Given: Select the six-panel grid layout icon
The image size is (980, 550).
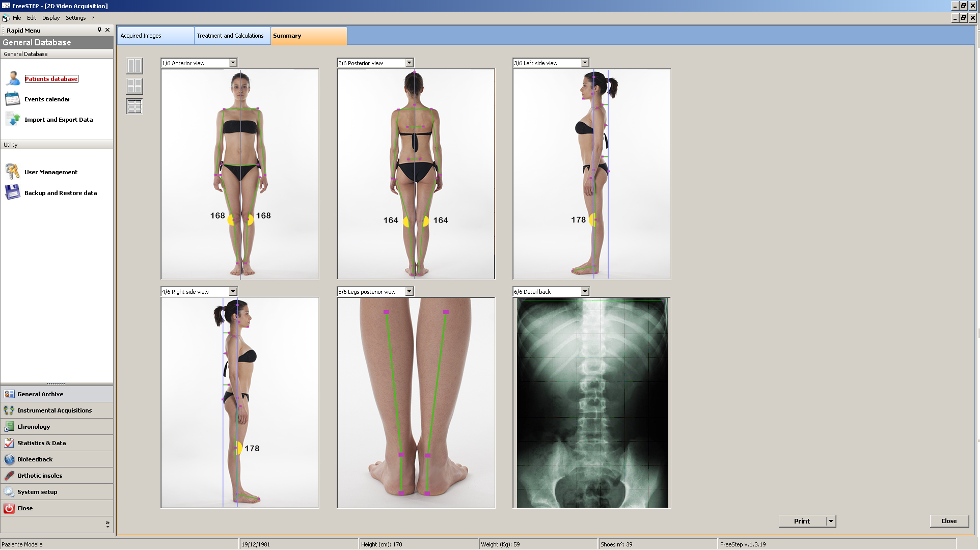Looking at the screenshot, I should point(134,106).
